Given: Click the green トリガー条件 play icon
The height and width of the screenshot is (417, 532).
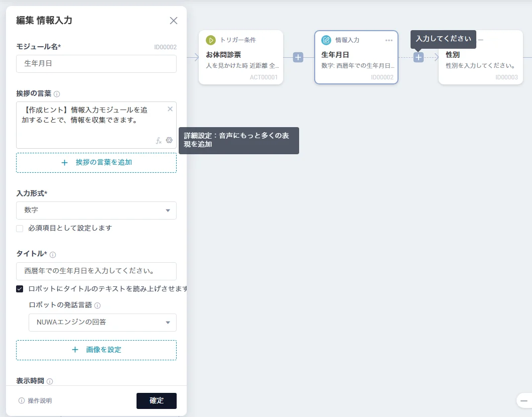Looking at the screenshot, I should point(211,40).
